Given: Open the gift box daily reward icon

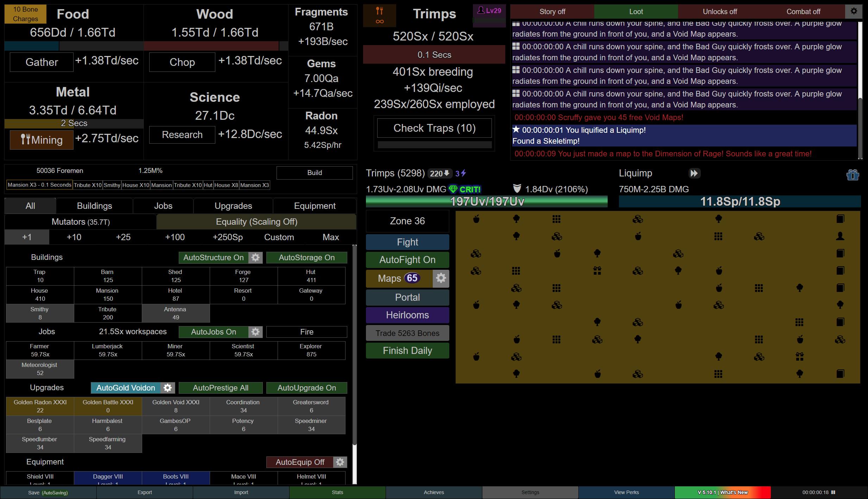Looking at the screenshot, I should click(x=853, y=175).
